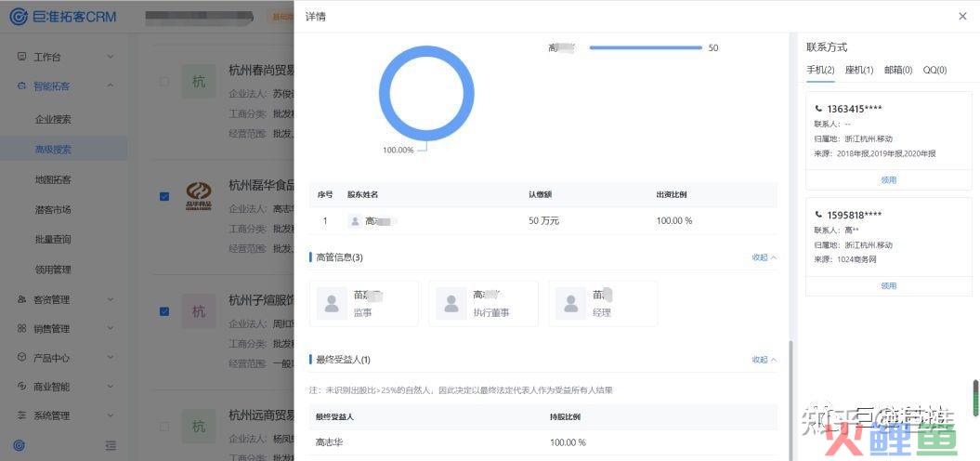
Task: Click the 巨准拓客CRM logo icon
Action: [20, 16]
